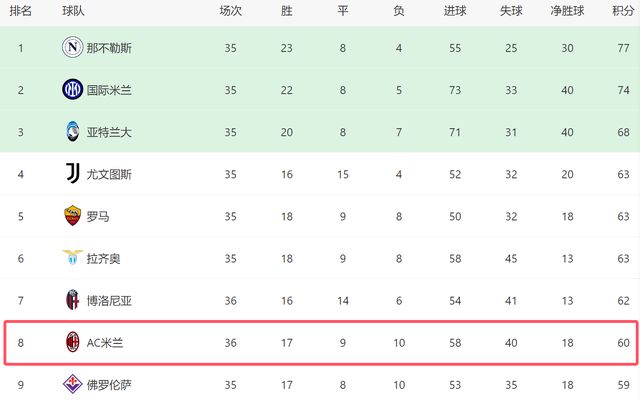Click the Roma (罗马) club crest
The width and height of the screenshot is (640, 401).
pos(72,215)
